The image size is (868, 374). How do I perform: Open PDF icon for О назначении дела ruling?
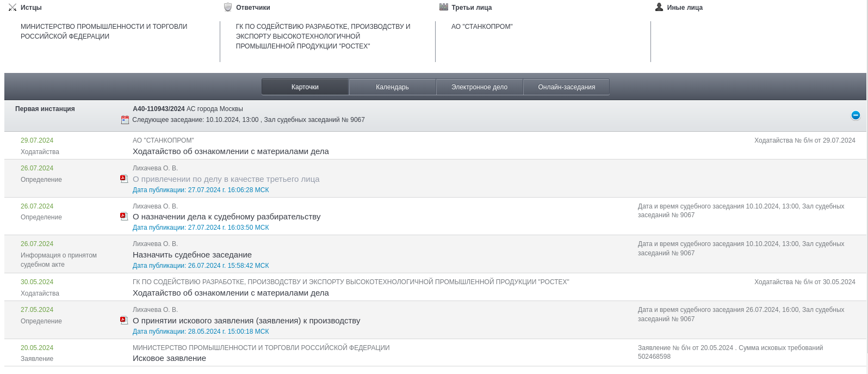(x=124, y=217)
